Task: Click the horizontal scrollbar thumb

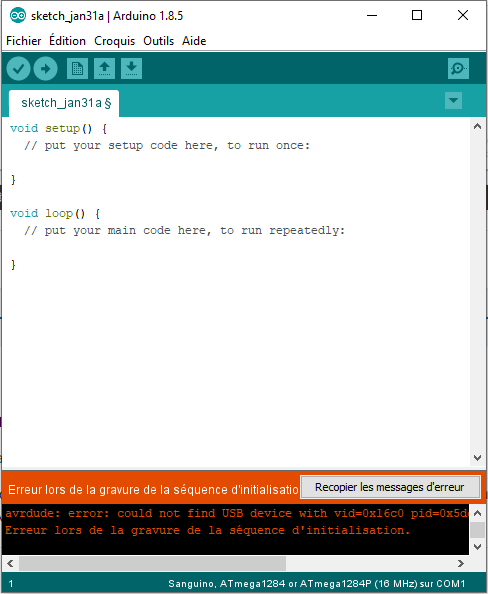Action: [152, 563]
